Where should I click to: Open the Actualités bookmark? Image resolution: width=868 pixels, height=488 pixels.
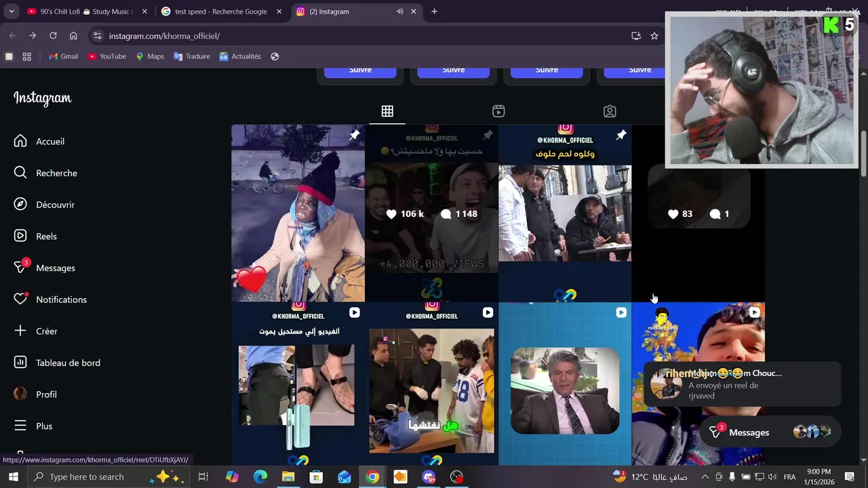(x=240, y=56)
